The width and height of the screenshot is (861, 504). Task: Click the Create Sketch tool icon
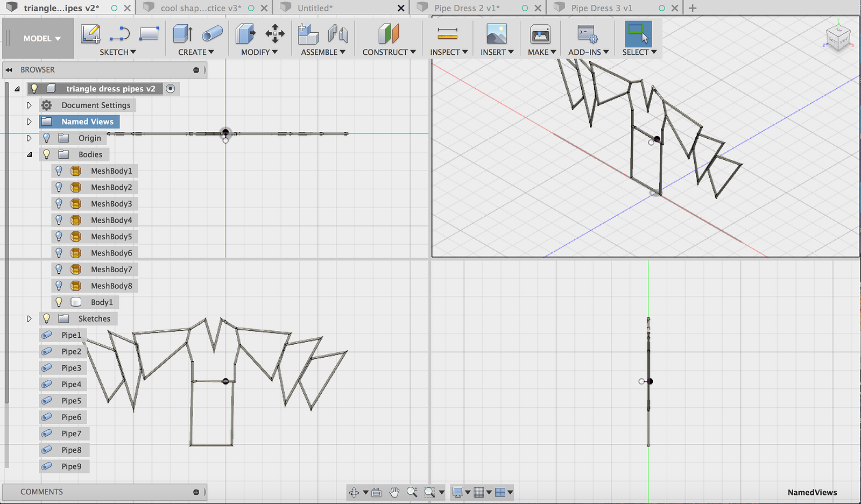point(90,34)
